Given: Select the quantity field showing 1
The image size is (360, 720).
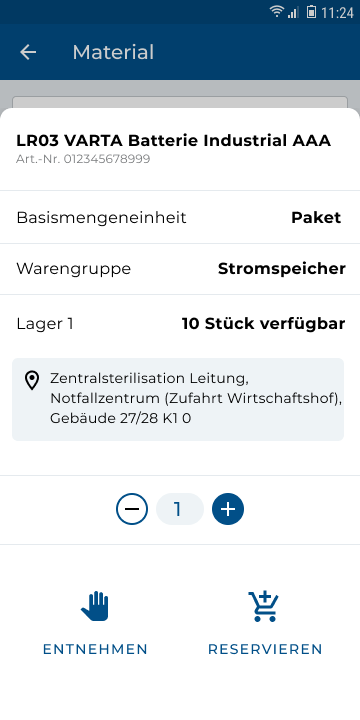Looking at the screenshot, I should (x=180, y=509).
